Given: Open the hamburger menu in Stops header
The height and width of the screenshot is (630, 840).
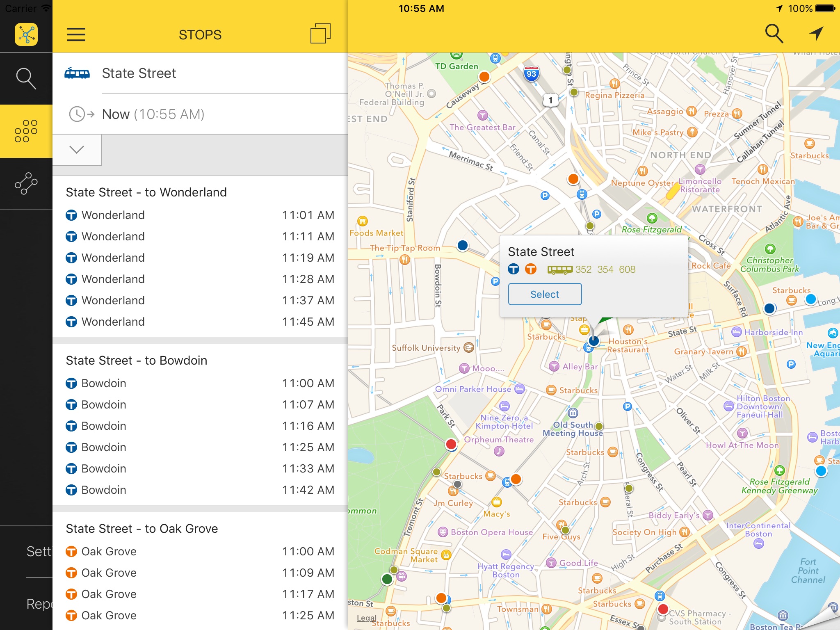Looking at the screenshot, I should [x=76, y=34].
